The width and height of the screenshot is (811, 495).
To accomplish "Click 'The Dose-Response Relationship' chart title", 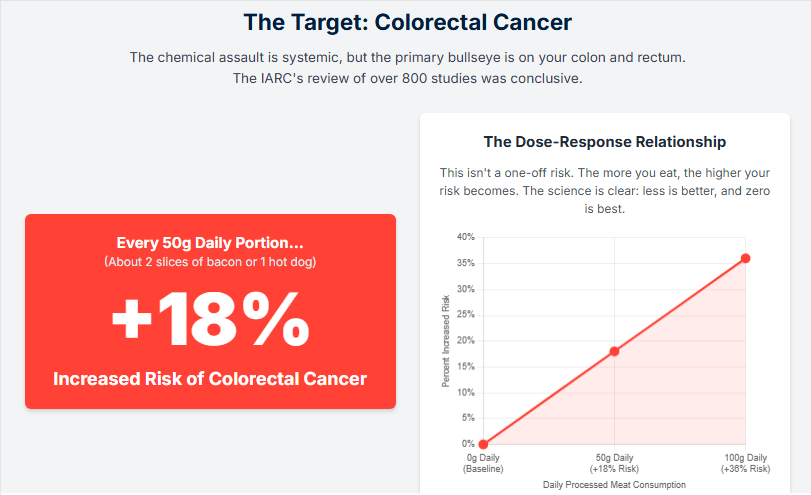I will pos(605,142).
